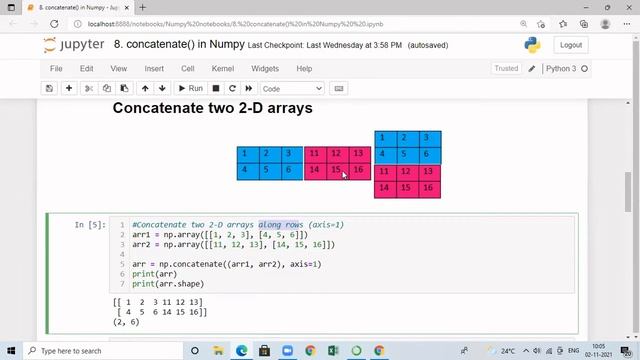
Task: Open Microsoft Edge from the taskbar
Action: 242,351
